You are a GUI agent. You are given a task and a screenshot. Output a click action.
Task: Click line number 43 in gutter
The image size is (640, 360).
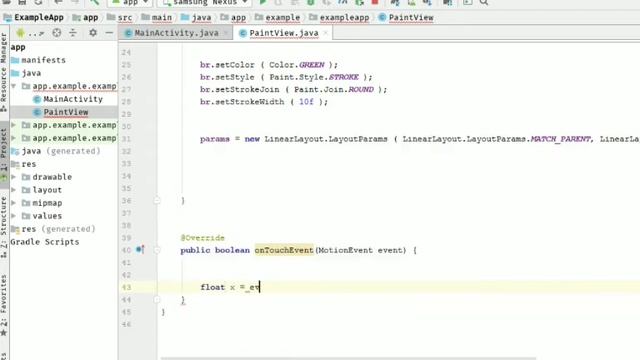coord(126,287)
